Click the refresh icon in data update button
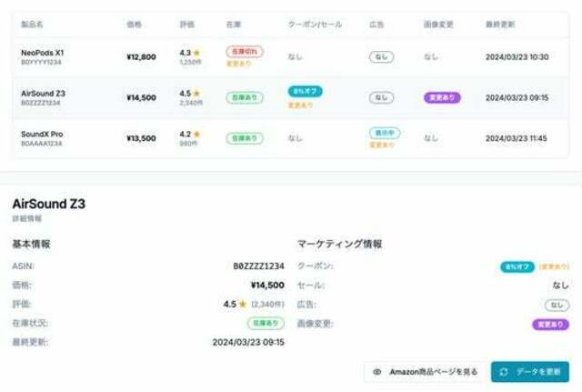This screenshot has width=582, height=392. point(504,372)
